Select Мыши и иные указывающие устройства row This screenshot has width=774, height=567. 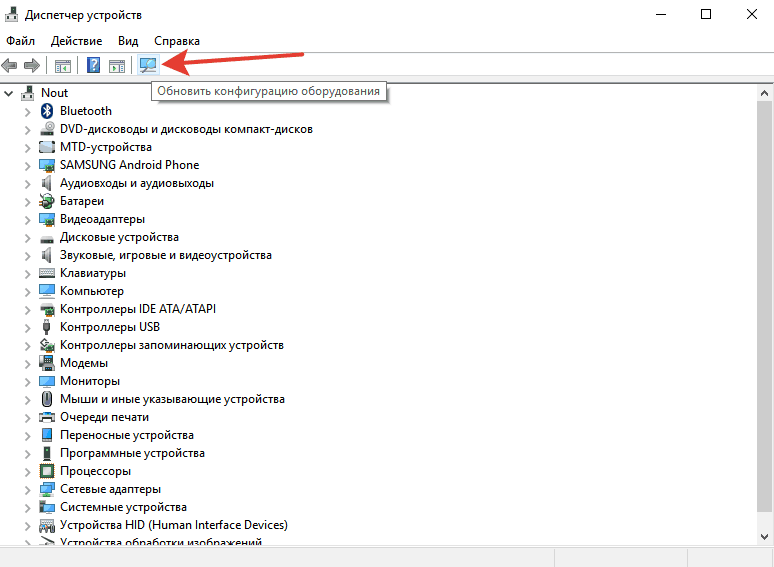click(x=172, y=399)
